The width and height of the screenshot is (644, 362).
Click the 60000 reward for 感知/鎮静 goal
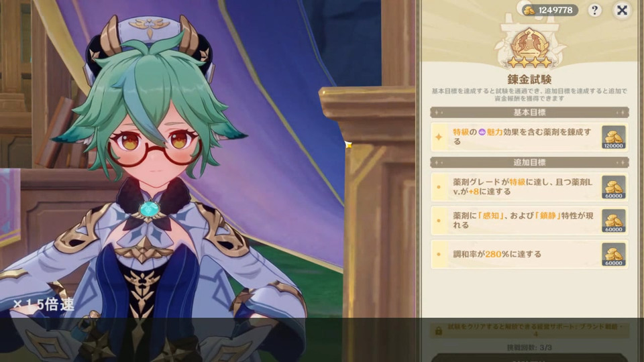pos(614,221)
